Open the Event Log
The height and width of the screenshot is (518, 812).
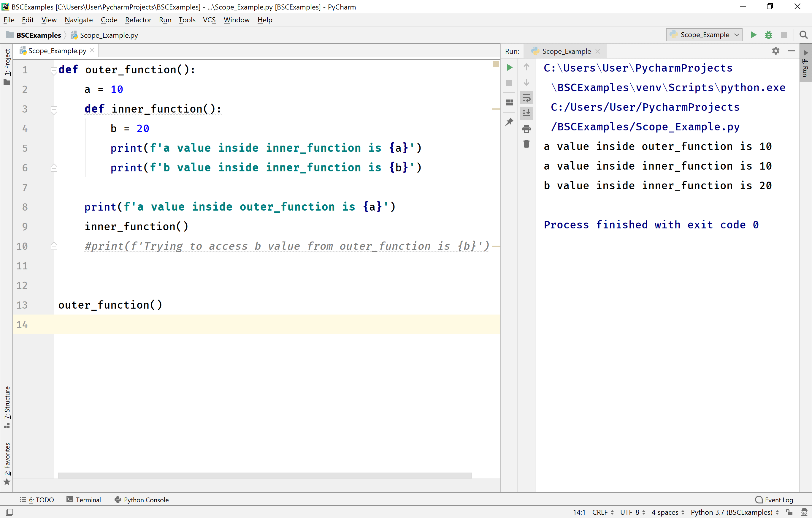click(778, 500)
